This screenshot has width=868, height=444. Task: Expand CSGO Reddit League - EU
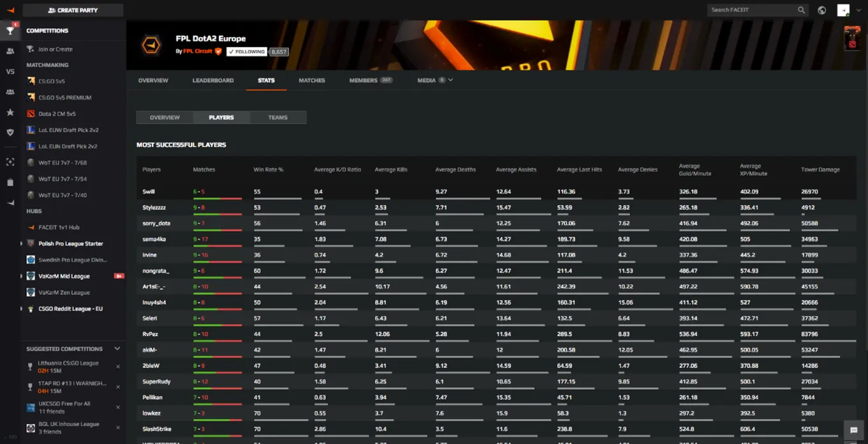[x=21, y=309]
